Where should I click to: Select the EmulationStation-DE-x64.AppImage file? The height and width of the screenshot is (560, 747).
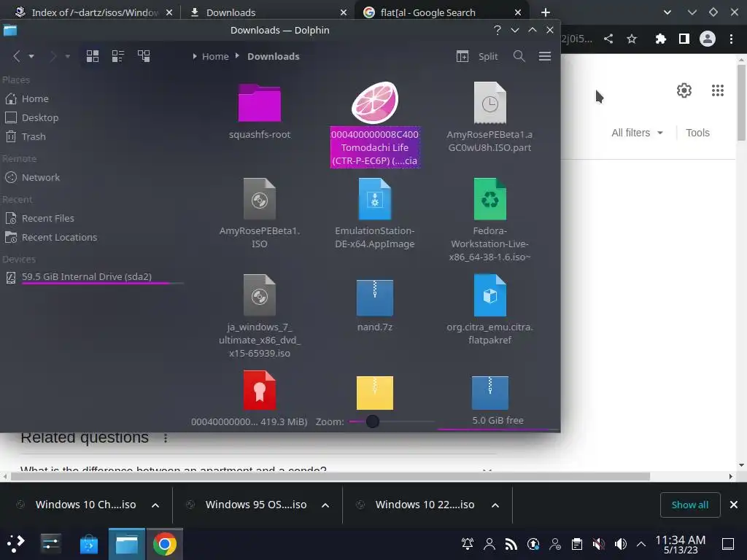(x=375, y=214)
